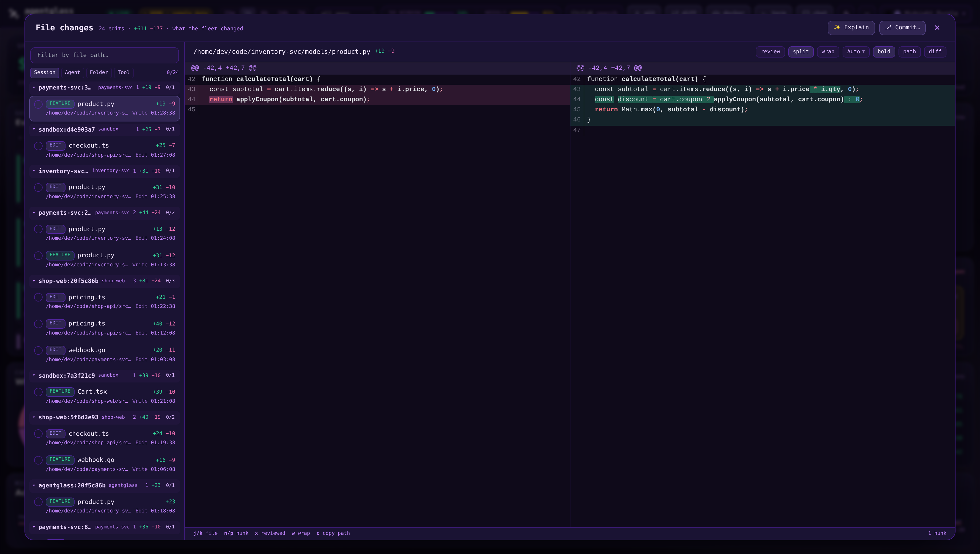
Task: Close the File changes dialog
Action: tap(937, 27)
